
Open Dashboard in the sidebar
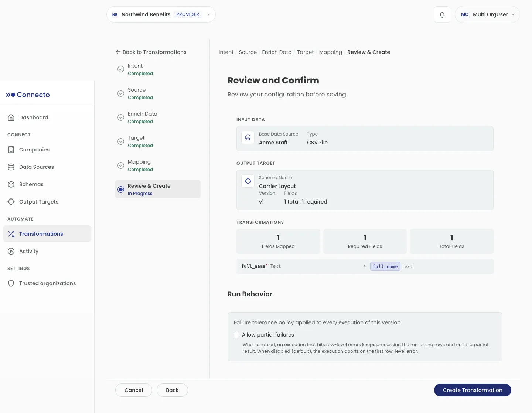pyautogui.click(x=47, y=117)
